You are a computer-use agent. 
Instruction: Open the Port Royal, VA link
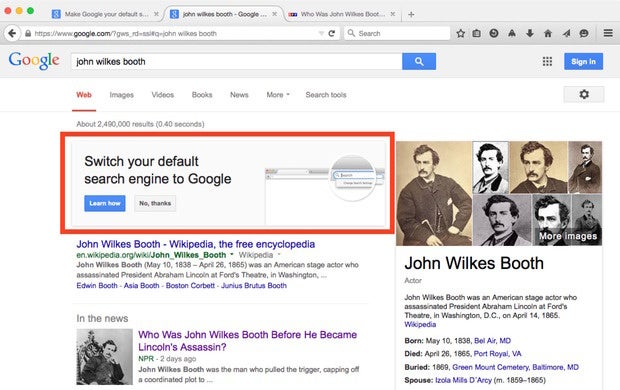click(x=497, y=354)
